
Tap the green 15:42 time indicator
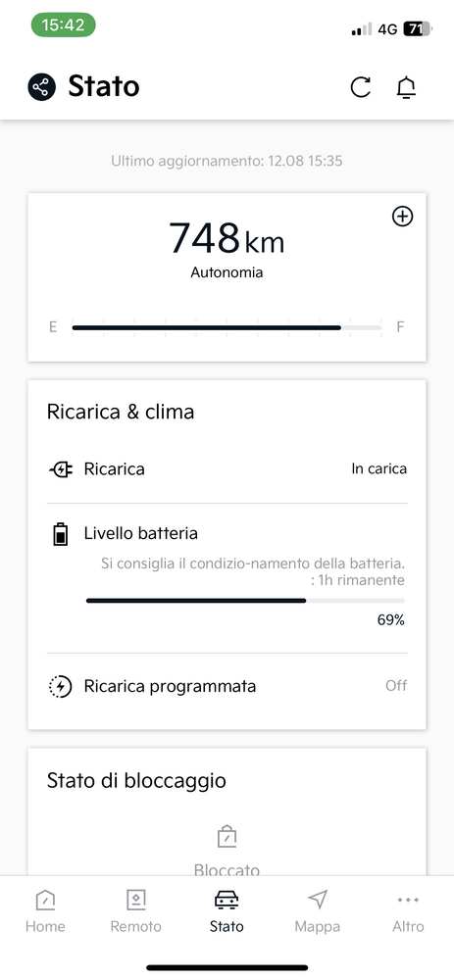coord(63,25)
